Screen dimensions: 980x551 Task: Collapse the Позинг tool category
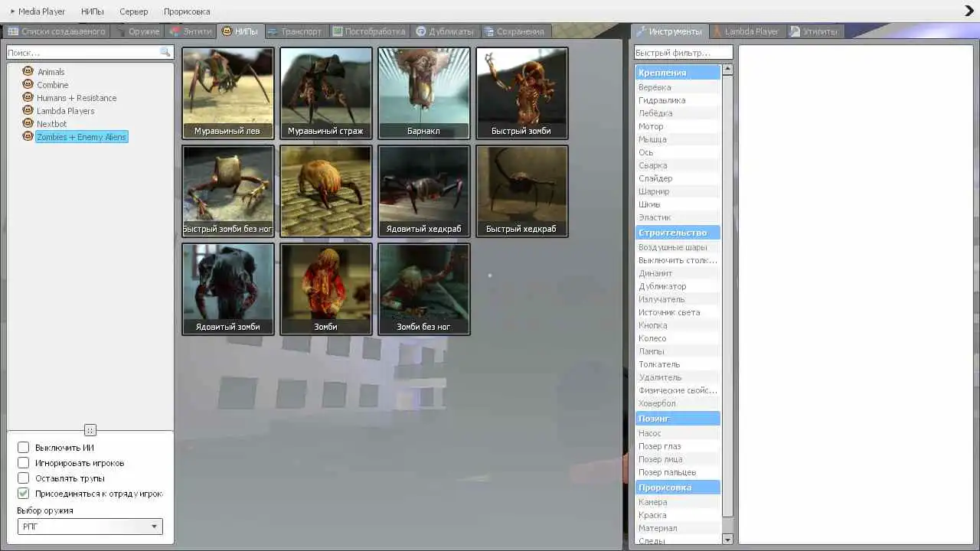tap(678, 419)
